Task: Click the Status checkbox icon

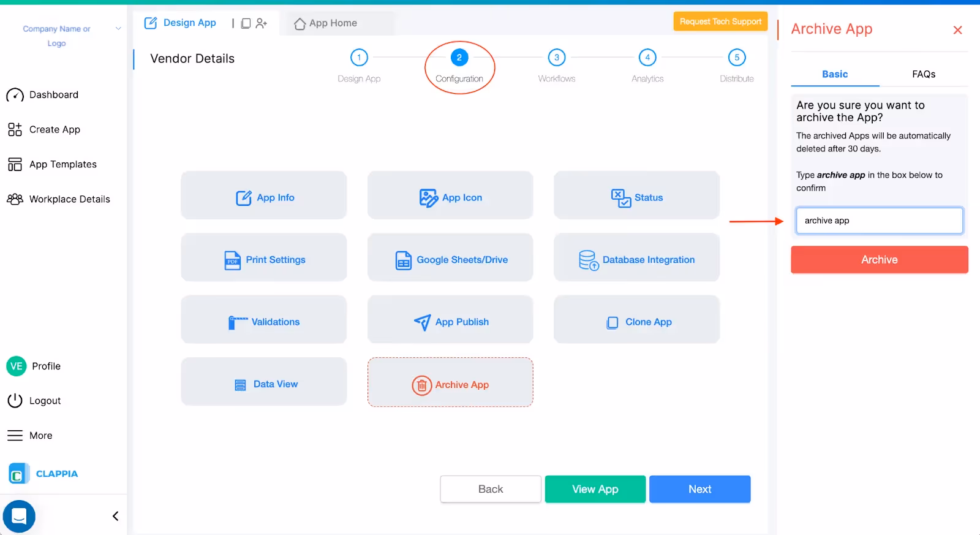Action: click(x=621, y=198)
